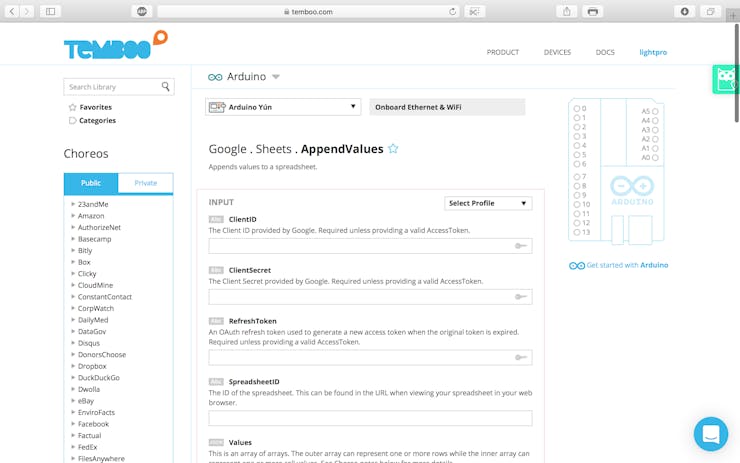Click the globe extension icon in the toolbar

pyautogui.click(x=142, y=11)
